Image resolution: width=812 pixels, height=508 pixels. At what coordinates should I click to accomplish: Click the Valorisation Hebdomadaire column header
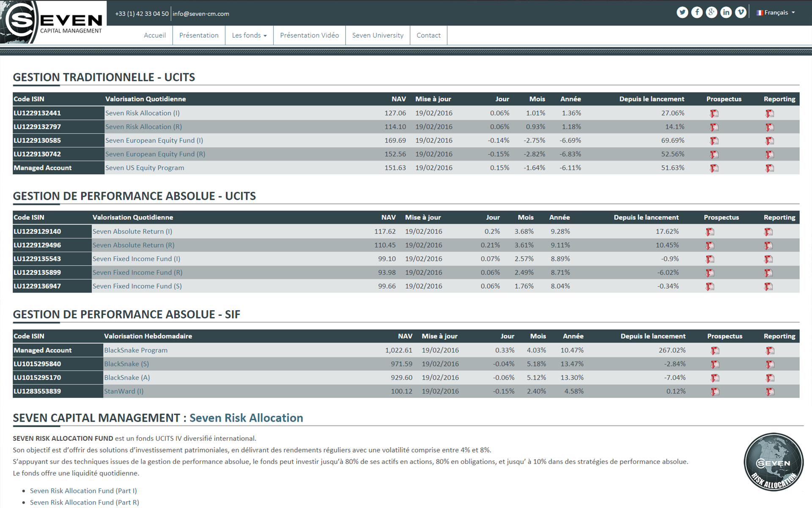pos(148,336)
